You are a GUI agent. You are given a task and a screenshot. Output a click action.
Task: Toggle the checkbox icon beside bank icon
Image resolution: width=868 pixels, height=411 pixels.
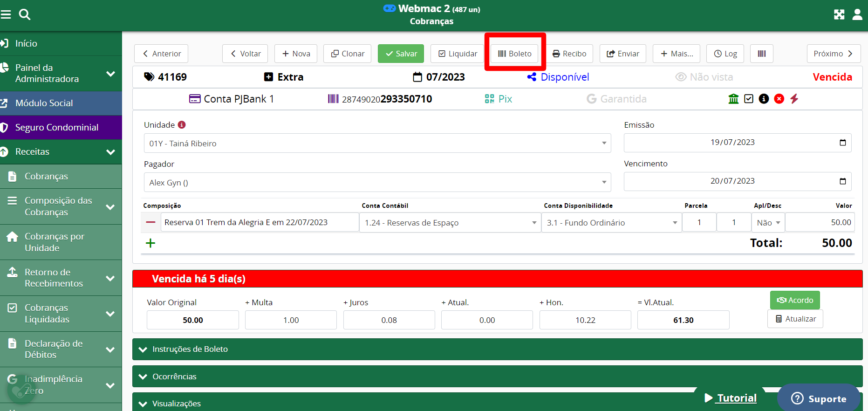[x=749, y=99]
